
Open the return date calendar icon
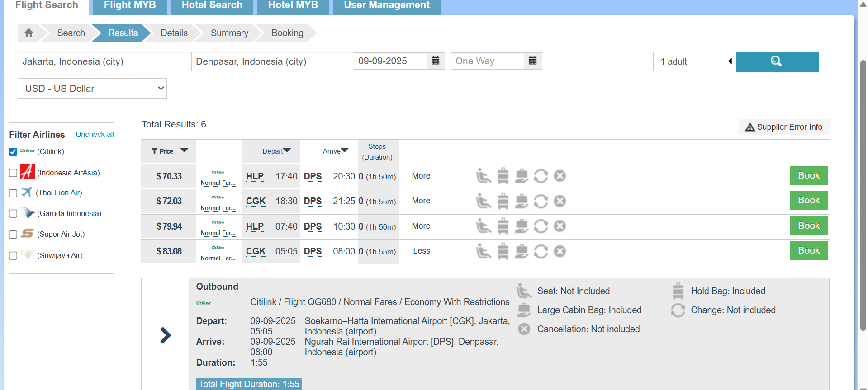(532, 61)
